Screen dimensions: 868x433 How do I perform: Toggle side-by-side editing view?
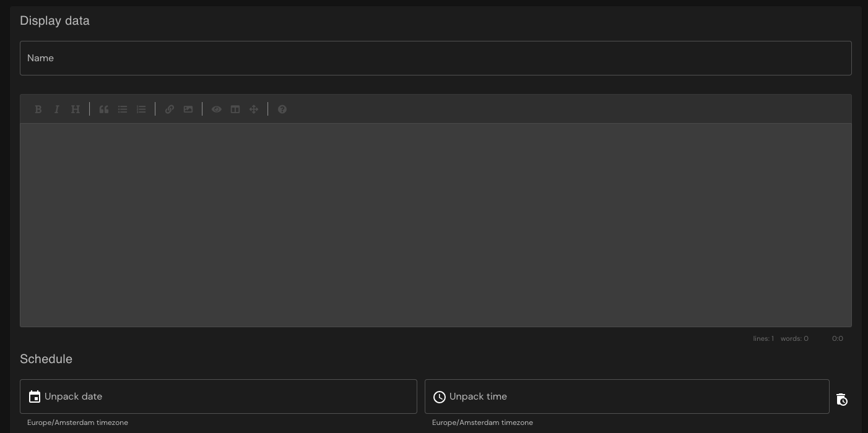[x=235, y=109]
